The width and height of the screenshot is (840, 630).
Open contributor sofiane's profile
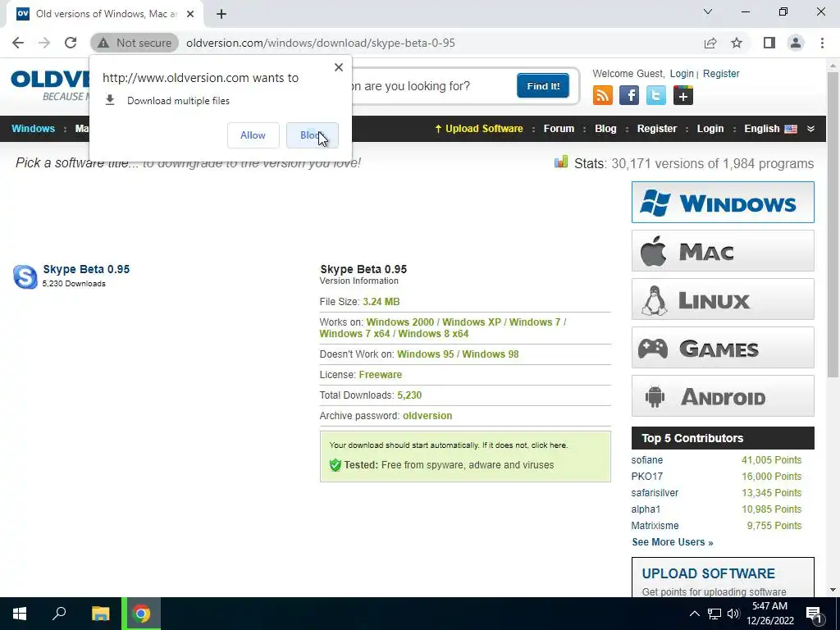[x=646, y=460]
